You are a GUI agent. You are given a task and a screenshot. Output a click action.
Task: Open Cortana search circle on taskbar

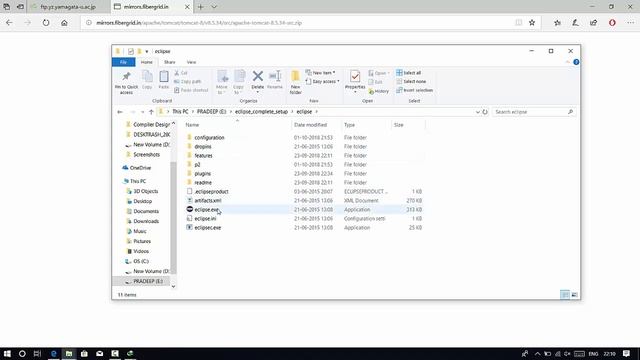tap(22, 353)
